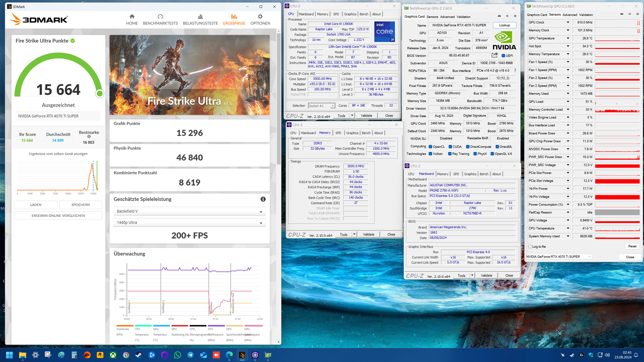Open the Validation tab in the GPU-Z Sensors window

pos(586,15)
